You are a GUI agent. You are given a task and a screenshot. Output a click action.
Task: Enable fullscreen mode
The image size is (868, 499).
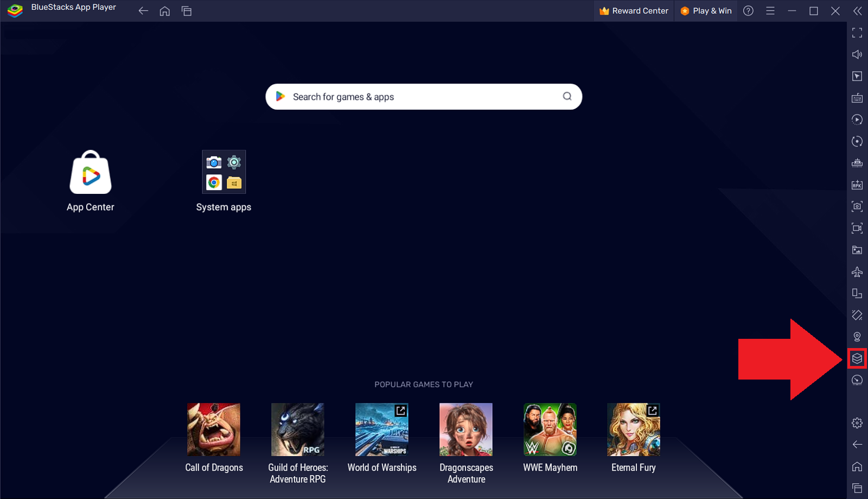[x=857, y=33]
